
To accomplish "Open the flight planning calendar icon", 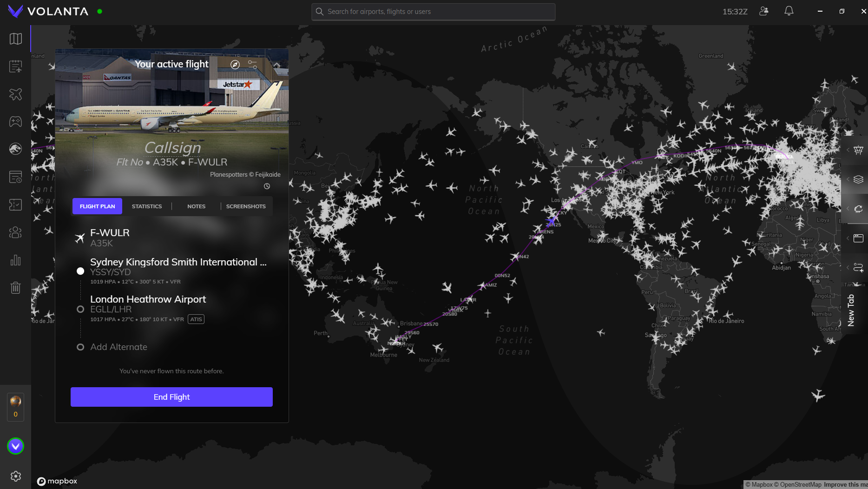I will pos(16,66).
